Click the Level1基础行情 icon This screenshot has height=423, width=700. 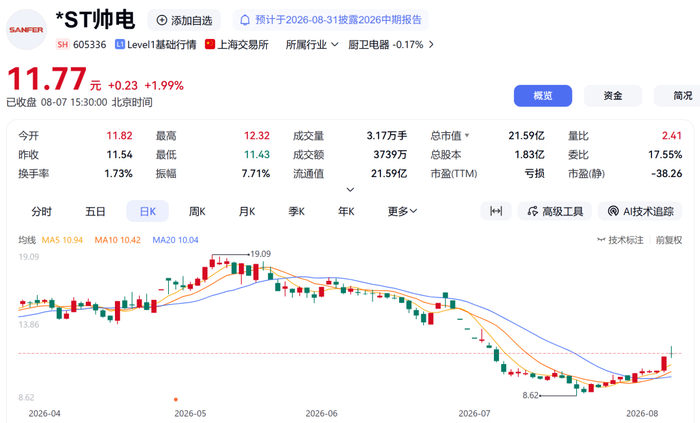[x=120, y=45]
